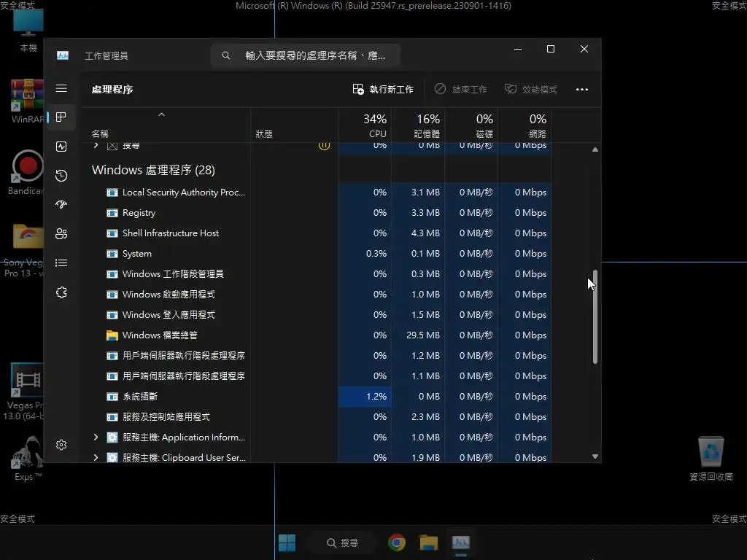Click the Task Manager app icon in title bar

pos(63,55)
